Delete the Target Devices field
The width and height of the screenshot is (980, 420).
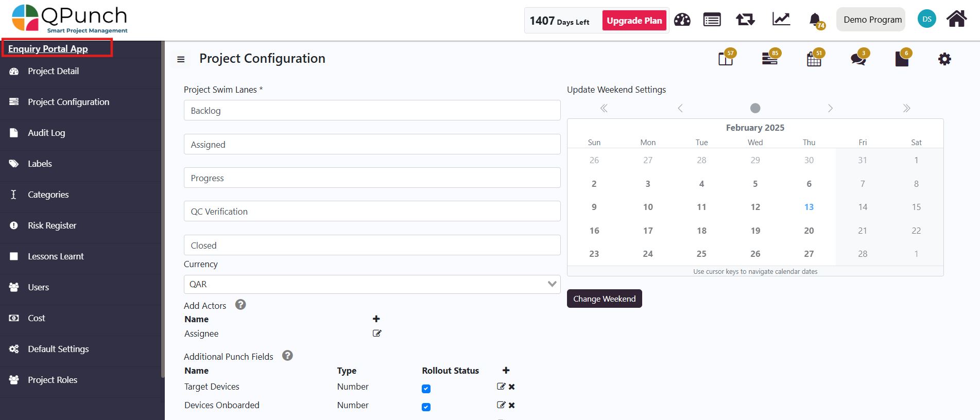pyautogui.click(x=512, y=387)
